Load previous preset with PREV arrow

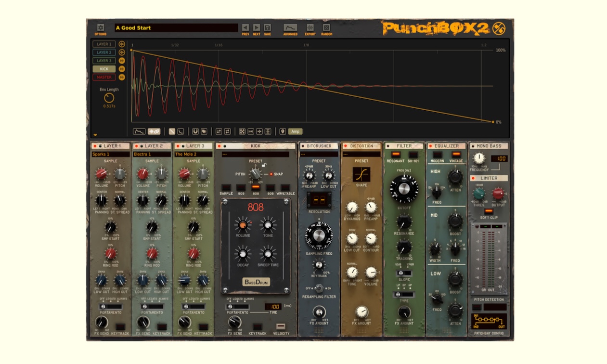pyautogui.click(x=245, y=28)
